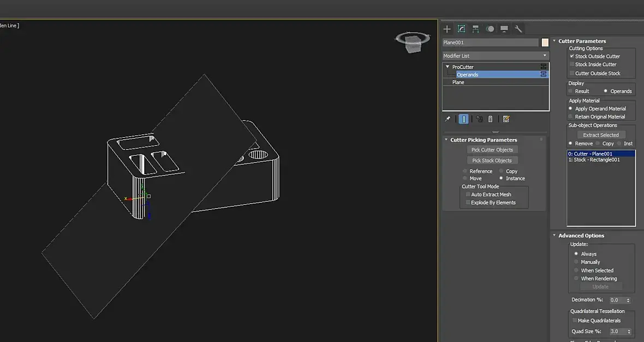
Task: Click Pick Cutter Objects button
Action: 492,150
